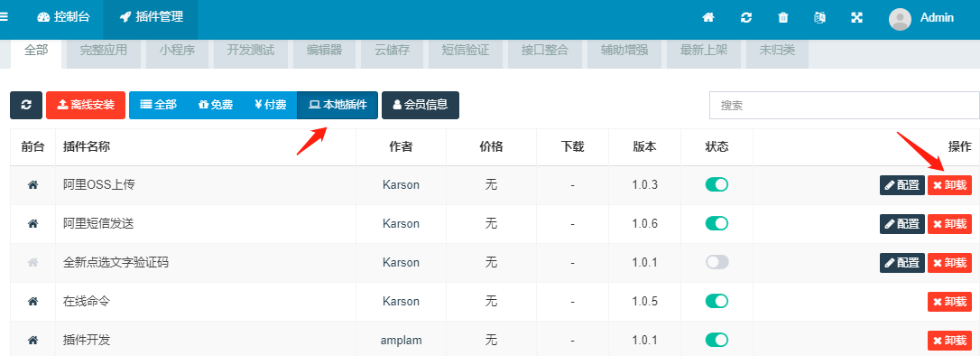Click plugin name 在线命令

[87, 301]
